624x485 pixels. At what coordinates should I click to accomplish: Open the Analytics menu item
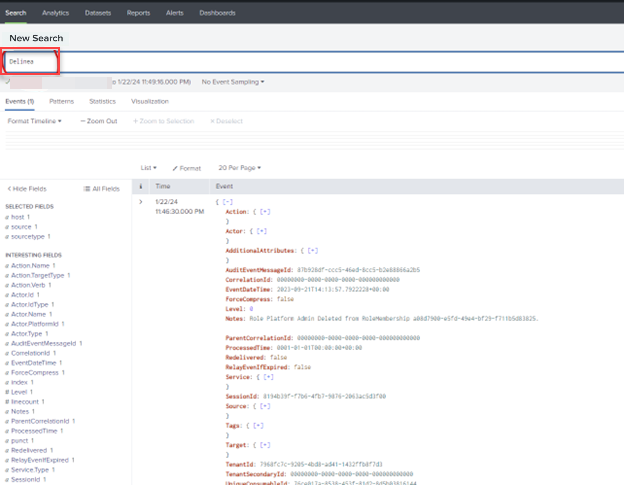pyautogui.click(x=56, y=13)
